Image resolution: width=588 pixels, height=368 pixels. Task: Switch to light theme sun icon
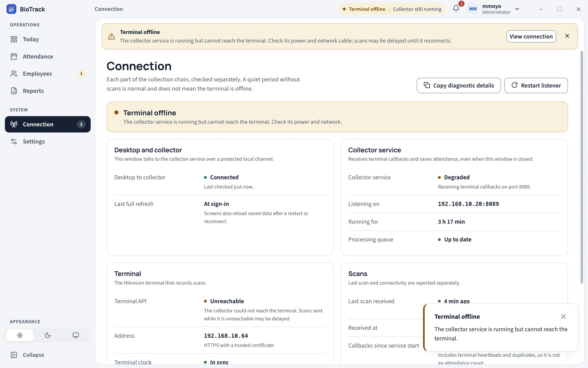click(x=20, y=335)
